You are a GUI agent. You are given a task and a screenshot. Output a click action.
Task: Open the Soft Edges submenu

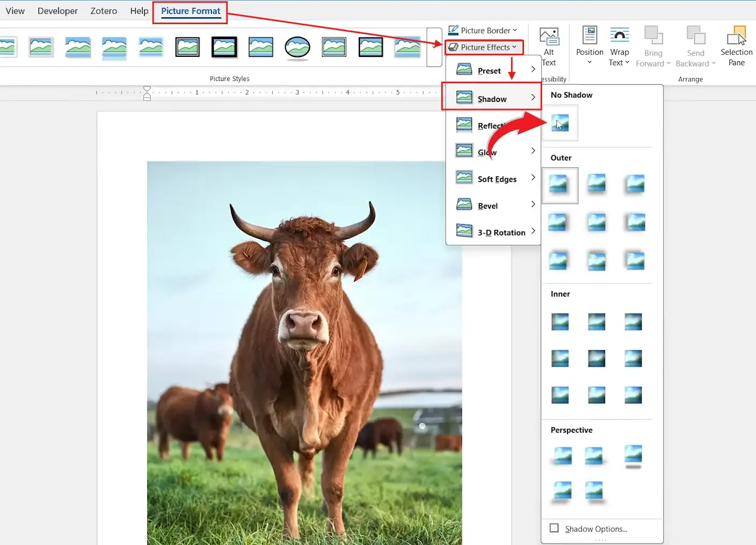493,179
